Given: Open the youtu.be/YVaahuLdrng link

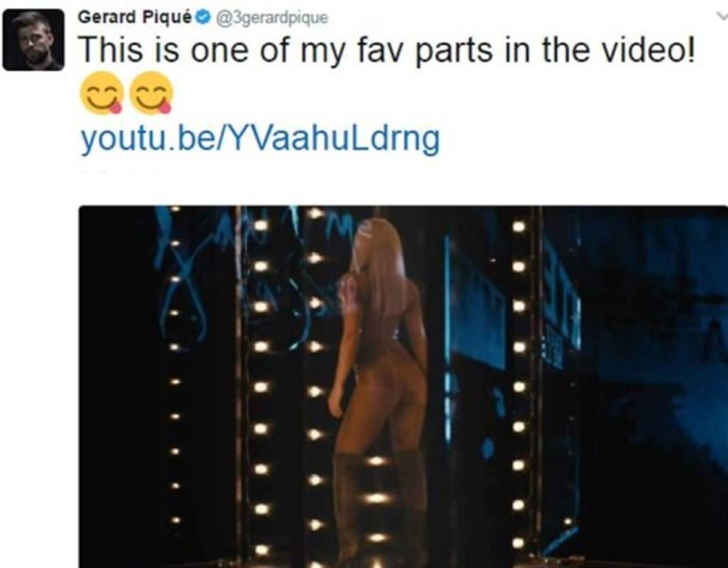Looking at the screenshot, I should (x=260, y=139).
